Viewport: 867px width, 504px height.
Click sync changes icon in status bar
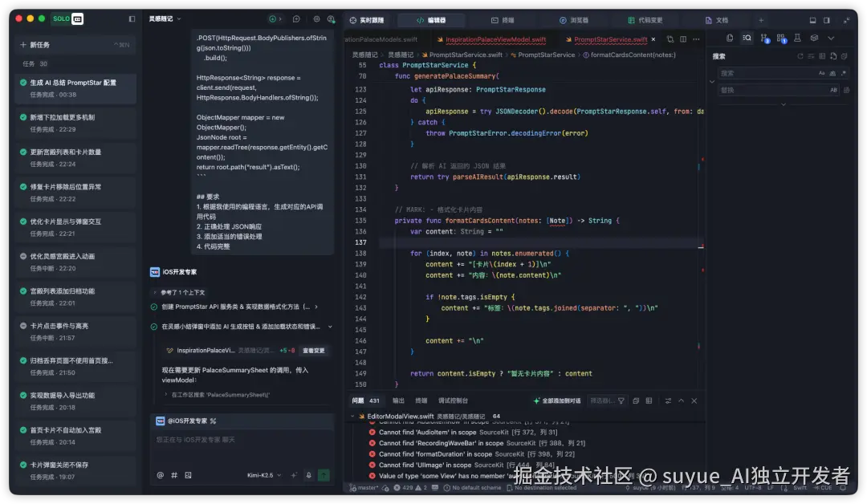coord(385,488)
